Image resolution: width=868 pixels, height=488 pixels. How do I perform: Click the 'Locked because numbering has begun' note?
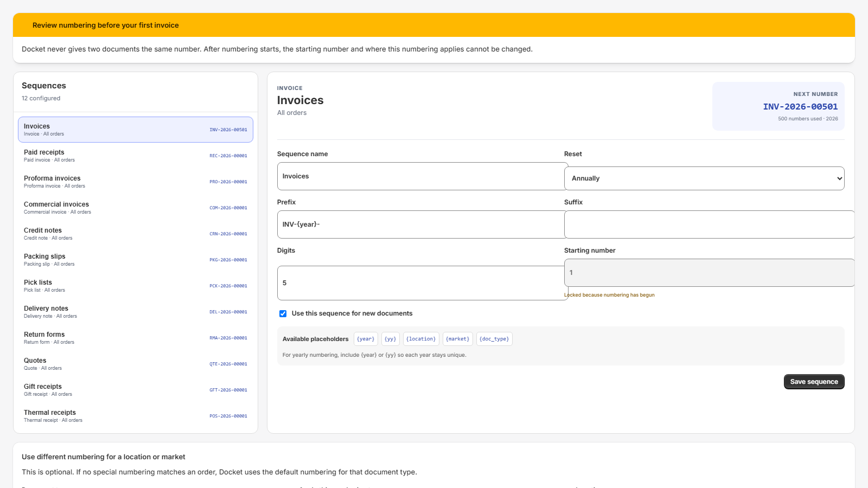[x=609, y=295]
